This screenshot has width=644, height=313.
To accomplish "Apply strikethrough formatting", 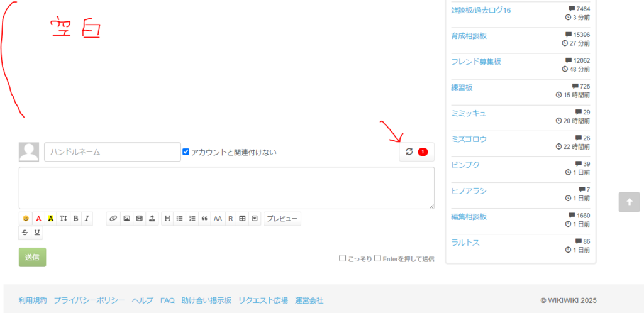I will tap(25, 233).
